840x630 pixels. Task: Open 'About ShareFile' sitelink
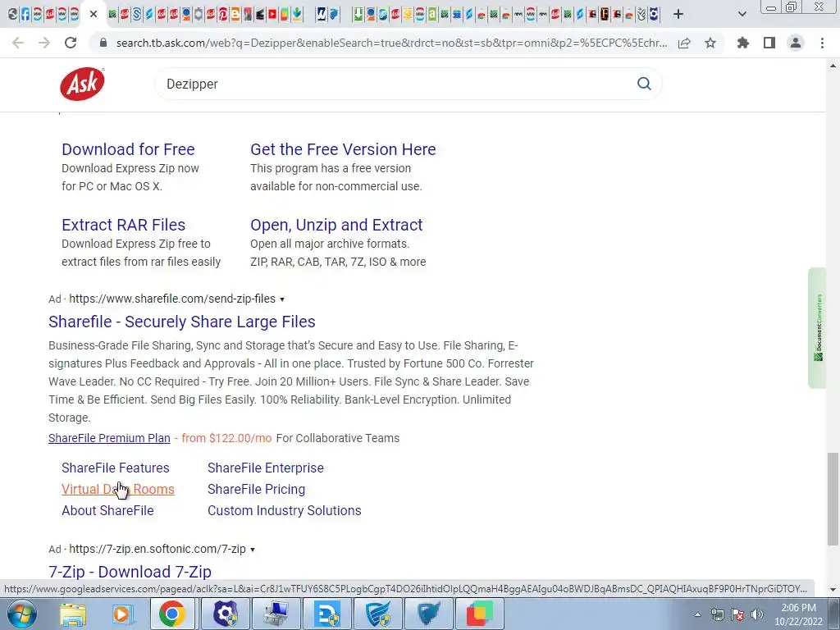107,510
